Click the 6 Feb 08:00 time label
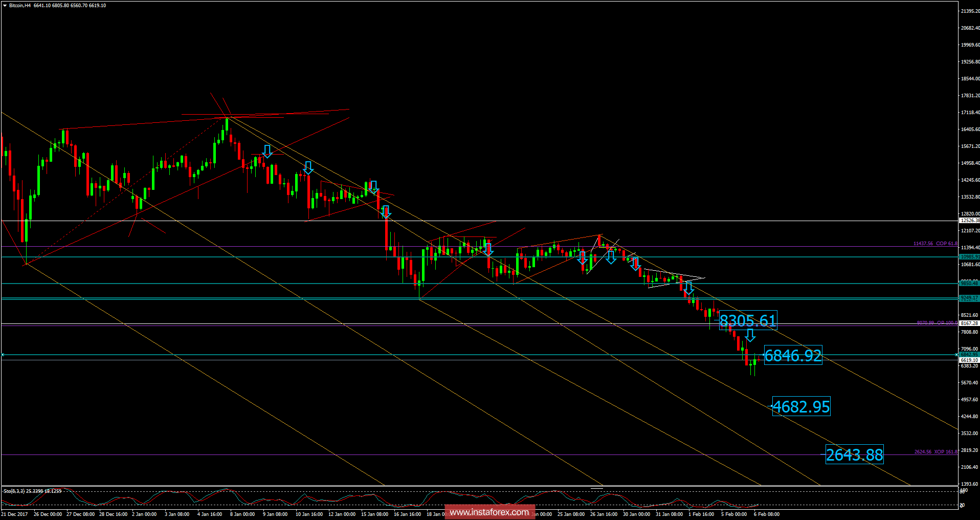The width and height of the screenshot is (980, 520). (x=767, y=514)
